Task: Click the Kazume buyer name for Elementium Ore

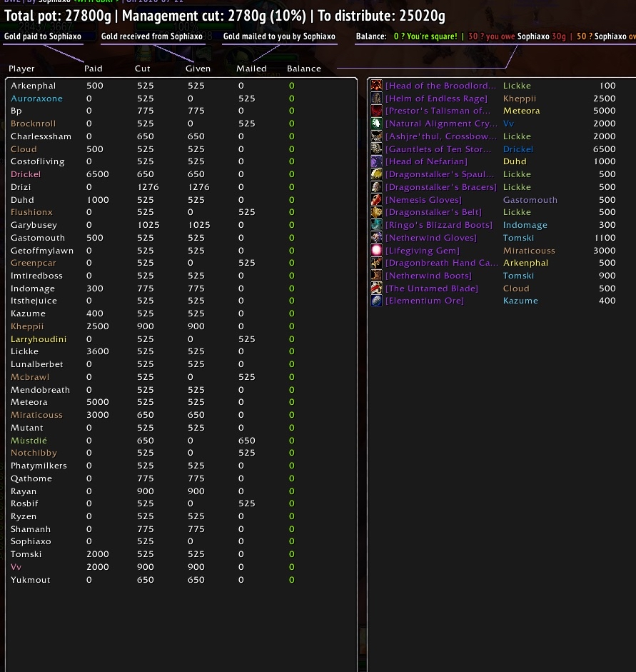Action: pos(520,301)
